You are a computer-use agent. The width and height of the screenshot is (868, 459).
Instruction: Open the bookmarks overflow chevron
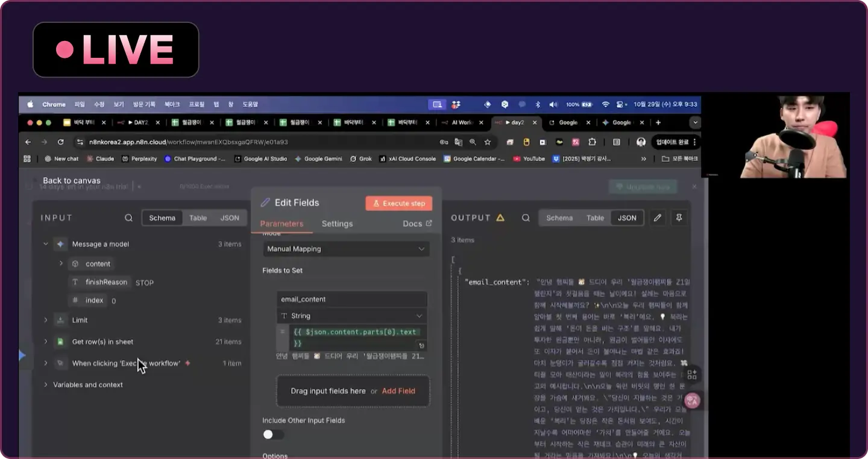[x=644, y=159]
